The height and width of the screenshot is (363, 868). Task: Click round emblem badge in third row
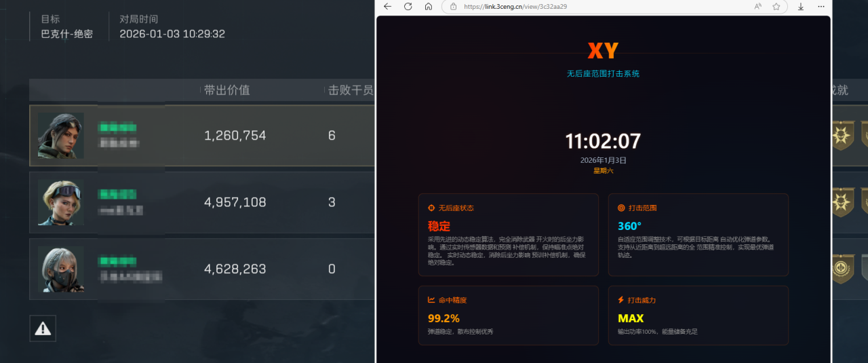point(842,269)
